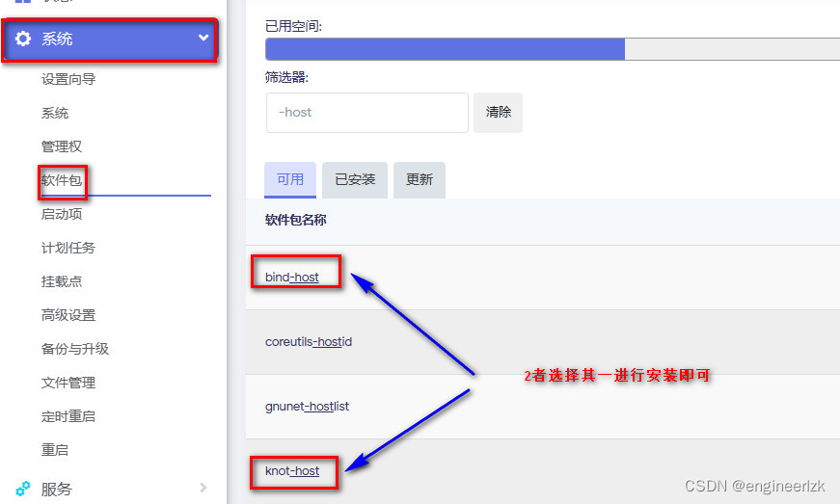This screenshot has width=840, height=504.
Task: Open the 系统 submenu item under 设置向导
Action: 55,113
